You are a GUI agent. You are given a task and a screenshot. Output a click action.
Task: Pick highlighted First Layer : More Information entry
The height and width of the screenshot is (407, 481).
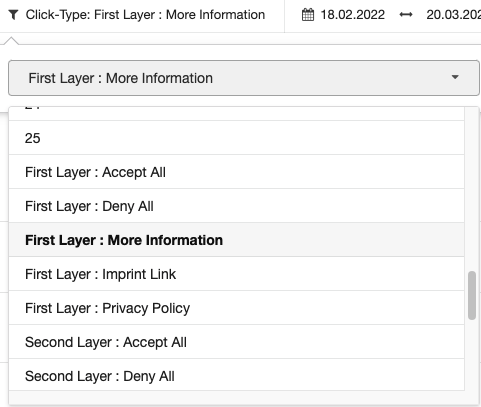(x=236, y=240)
